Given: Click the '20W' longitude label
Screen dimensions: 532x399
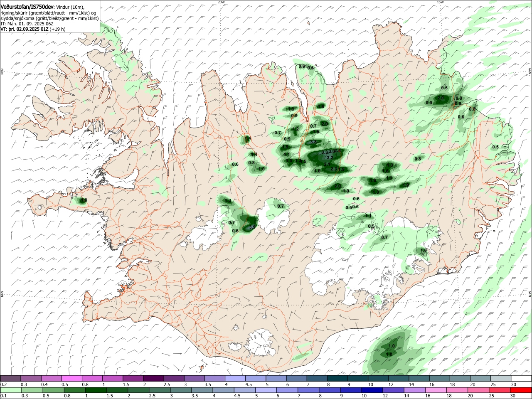Looking at the screenshot, I should [x=221, y=2].
